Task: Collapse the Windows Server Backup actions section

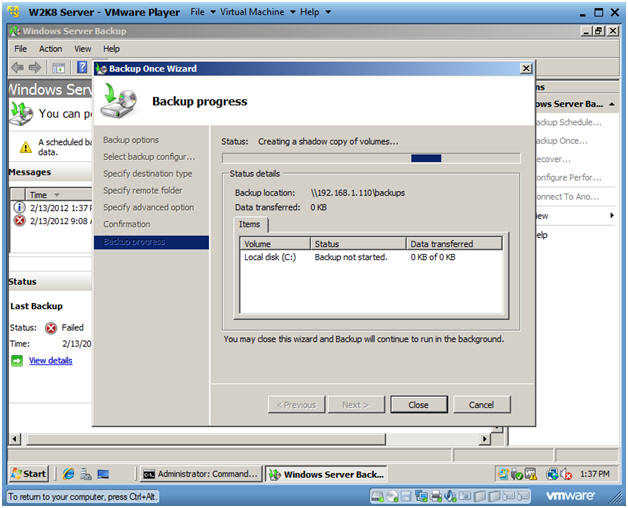Action: click(612, 104)
